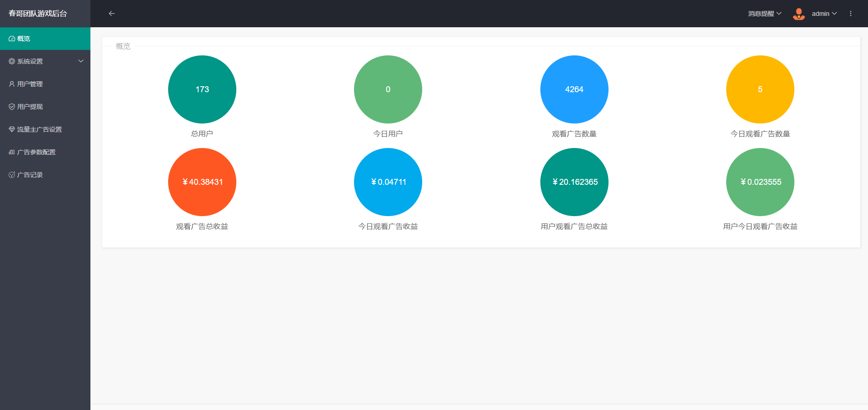Click the yellow circle showing 5
Viewport: 868px width, 410px height.
click(760, 89)
